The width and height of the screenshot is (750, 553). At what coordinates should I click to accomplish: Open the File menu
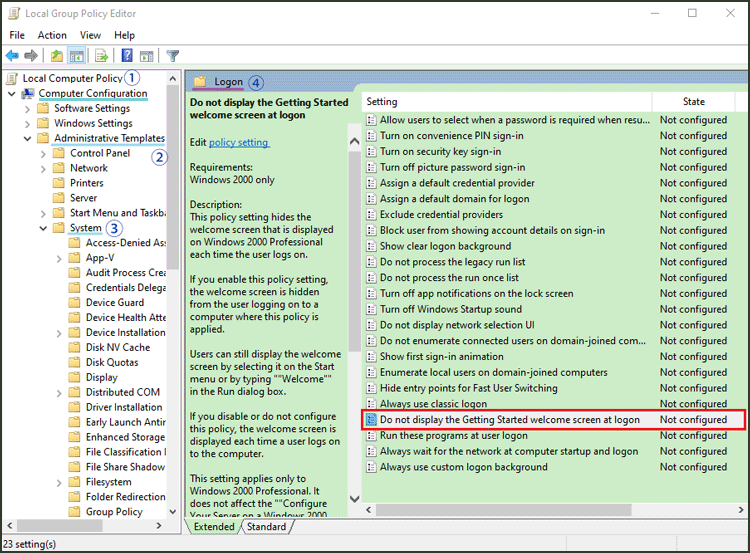[17, 35]
